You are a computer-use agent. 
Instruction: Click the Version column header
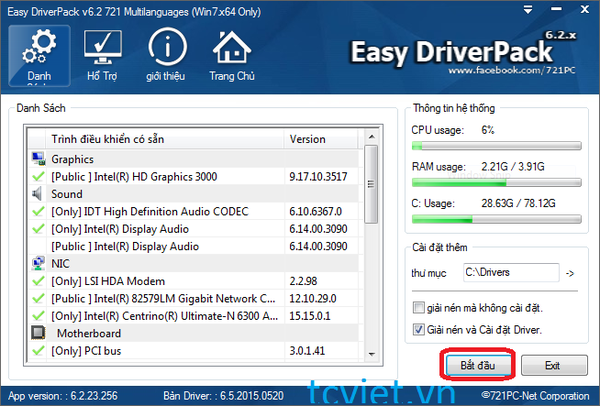point(321,139)
